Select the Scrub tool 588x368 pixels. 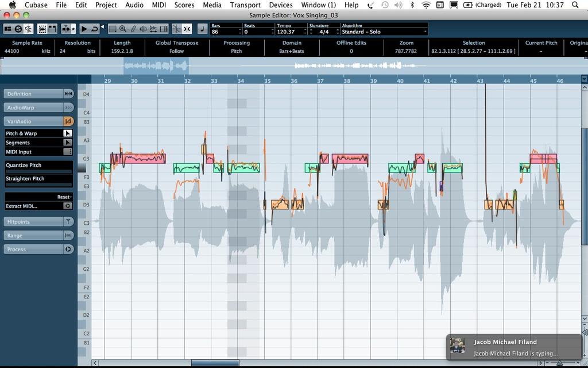pyautogui.click(x=153, y=29)
